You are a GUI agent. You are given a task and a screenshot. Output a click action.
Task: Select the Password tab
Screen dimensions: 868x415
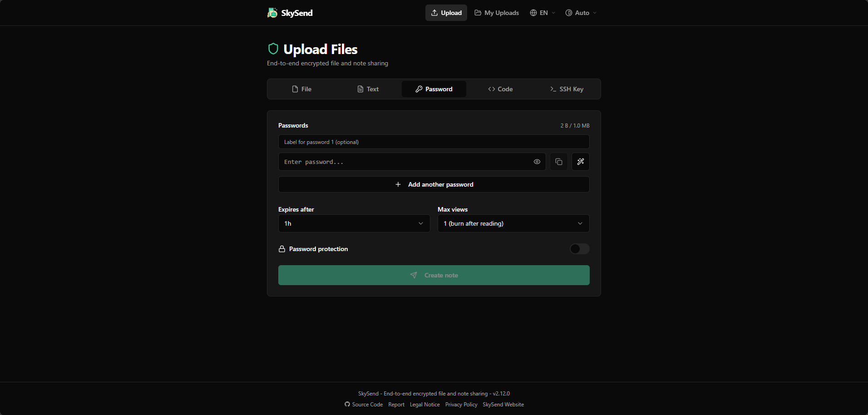pos(434,89)
